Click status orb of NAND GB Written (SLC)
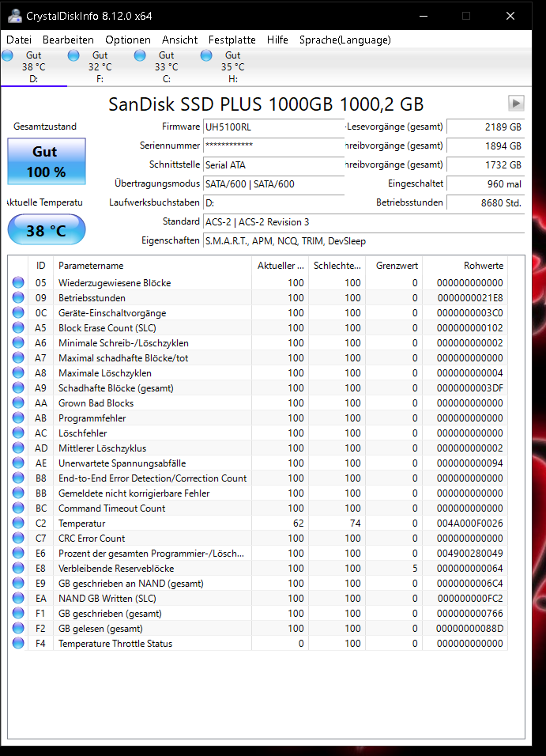Image resolution: width=546 pixels, height=756 pixels. (x=18, y=599)
